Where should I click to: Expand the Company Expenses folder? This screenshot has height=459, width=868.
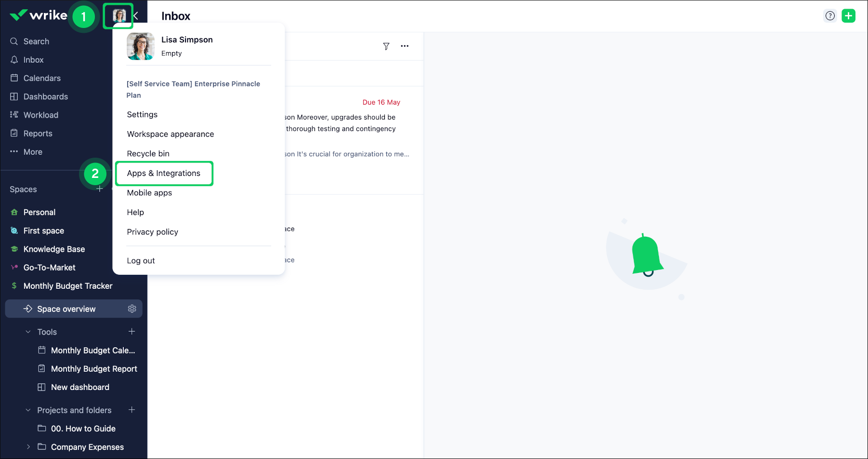(28, 447)
